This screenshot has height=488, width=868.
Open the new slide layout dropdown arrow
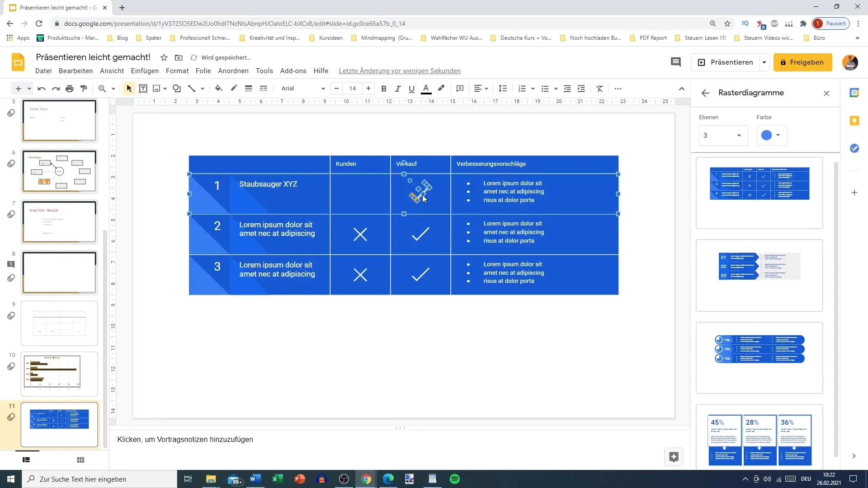29,89
